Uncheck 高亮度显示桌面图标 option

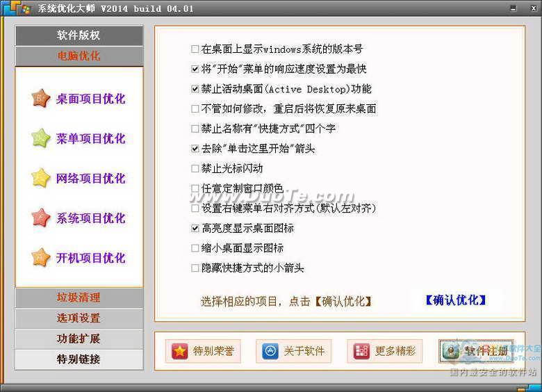195,228
